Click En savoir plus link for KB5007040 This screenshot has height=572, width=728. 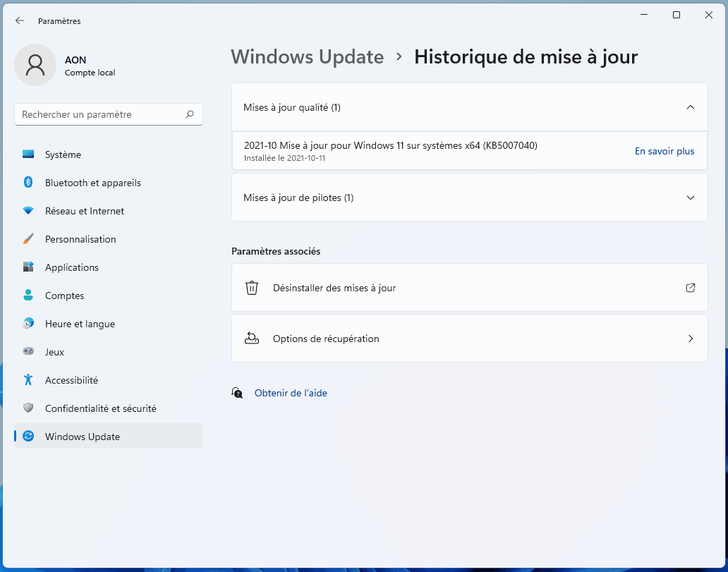pos(665,152)
